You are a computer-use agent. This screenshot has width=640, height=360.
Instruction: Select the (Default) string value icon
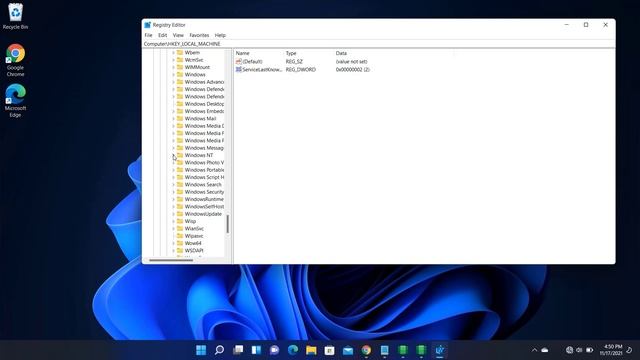(239, 62)
